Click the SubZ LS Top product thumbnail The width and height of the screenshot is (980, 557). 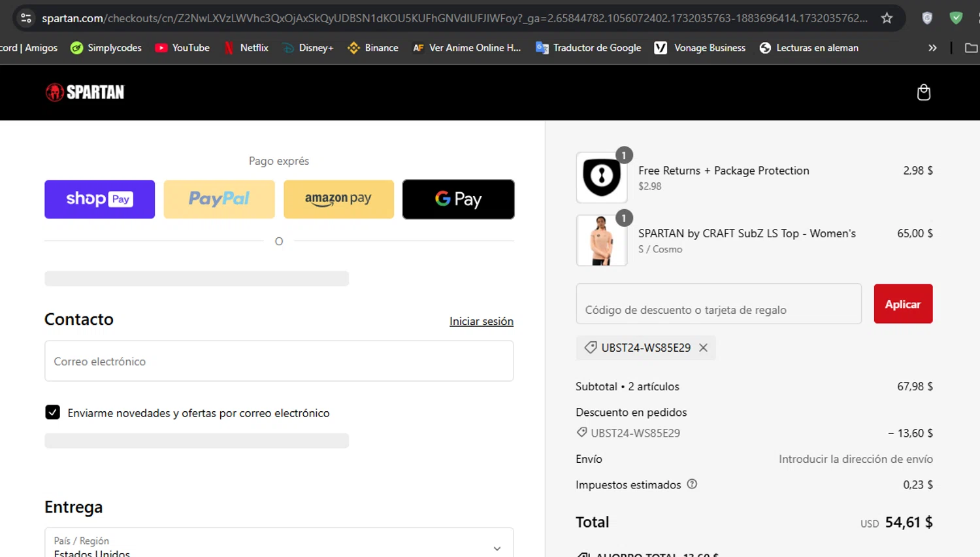tap(602, 241)
